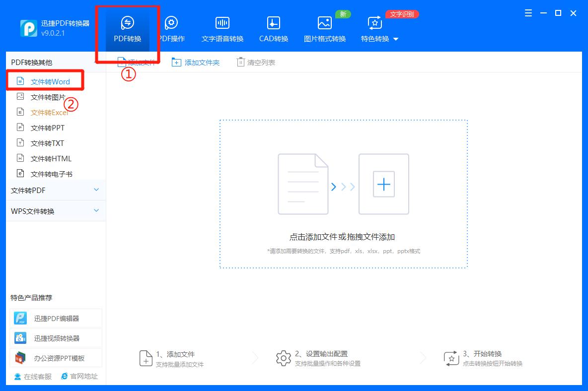Select the PDF操作 feature icon
The image size is (588, 391).
(171, 23)
